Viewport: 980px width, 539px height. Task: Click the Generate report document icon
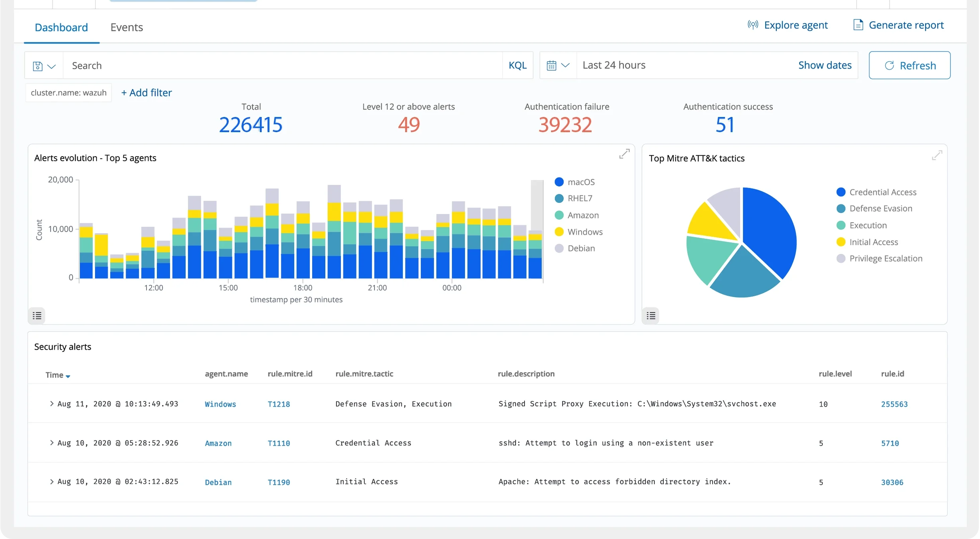(x=858, y=25)
